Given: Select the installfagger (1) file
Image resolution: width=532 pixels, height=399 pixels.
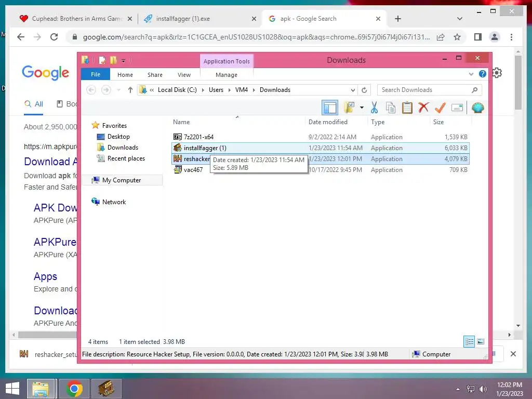Looking at the screenshot, I should click(205, 148).
